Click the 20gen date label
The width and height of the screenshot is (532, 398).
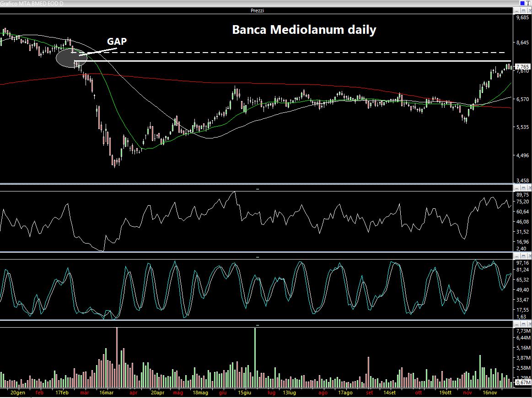coord(18,393)
